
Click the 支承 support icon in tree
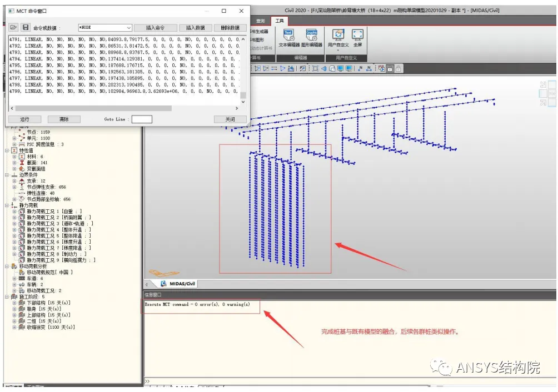coord(22,181)
